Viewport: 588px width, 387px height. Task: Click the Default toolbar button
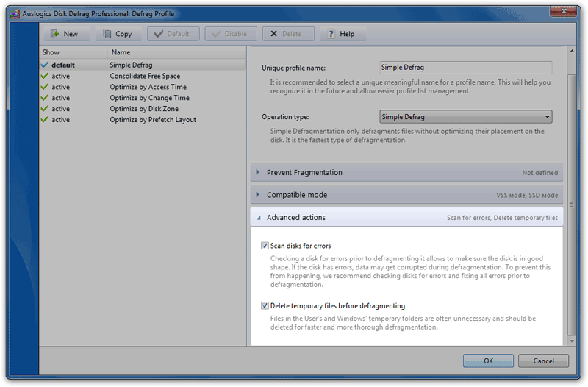[x=173, y=34]
